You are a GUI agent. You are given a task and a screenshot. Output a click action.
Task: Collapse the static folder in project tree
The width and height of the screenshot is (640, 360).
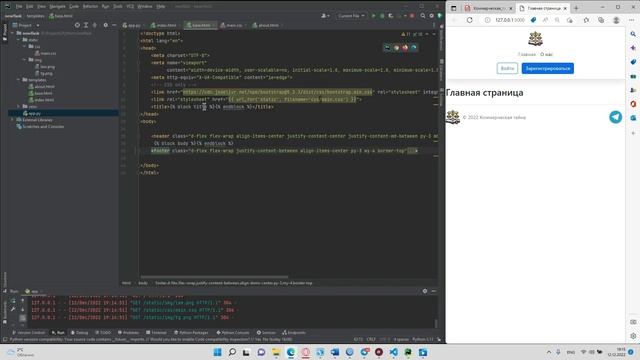[19, 40]
